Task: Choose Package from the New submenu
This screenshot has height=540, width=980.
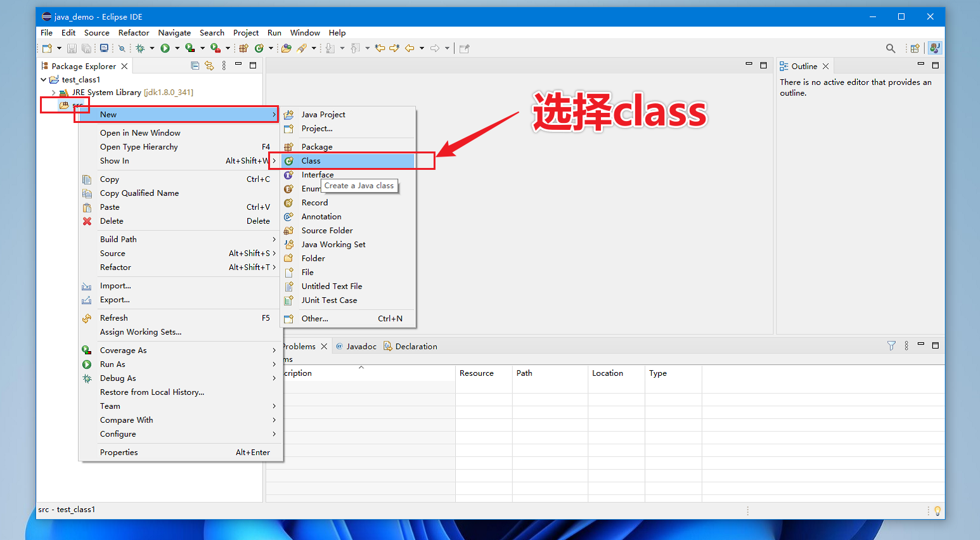Action: [348, 147]
